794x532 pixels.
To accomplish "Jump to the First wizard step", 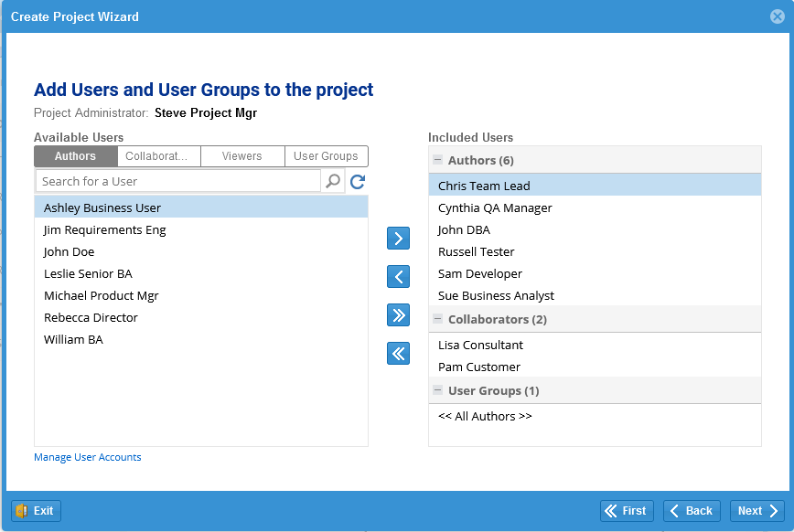I will 626,511.
